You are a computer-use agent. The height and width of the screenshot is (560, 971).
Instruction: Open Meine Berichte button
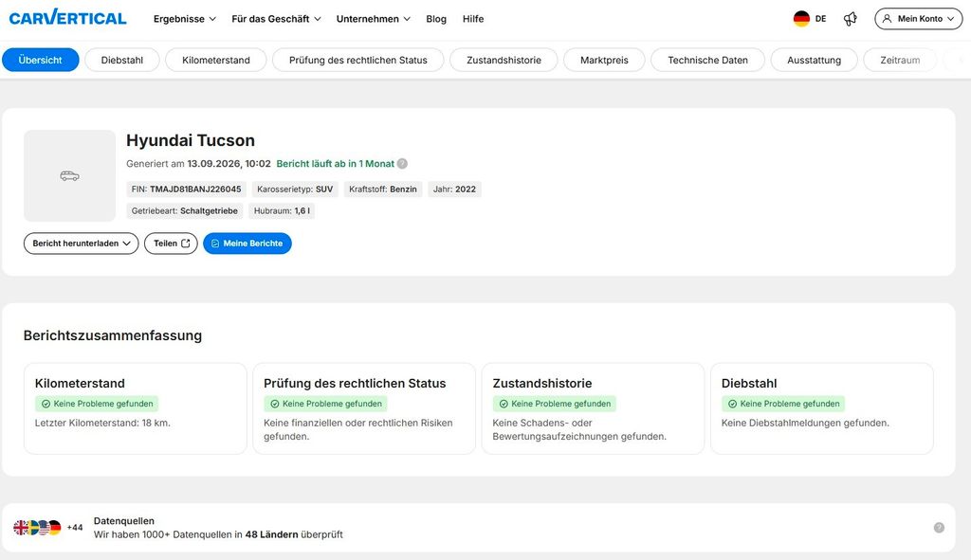(x=247, y=244)
